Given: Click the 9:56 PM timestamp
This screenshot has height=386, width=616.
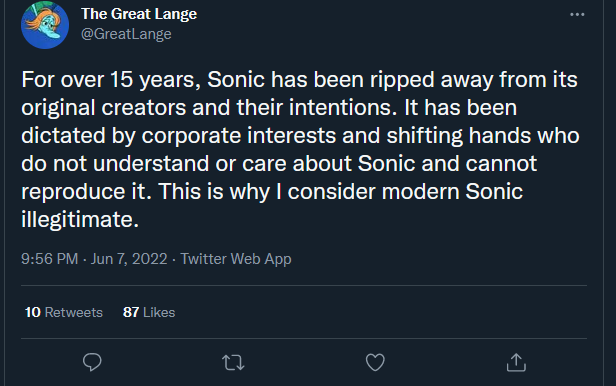Looking at the screenshot, I should 50,259.
